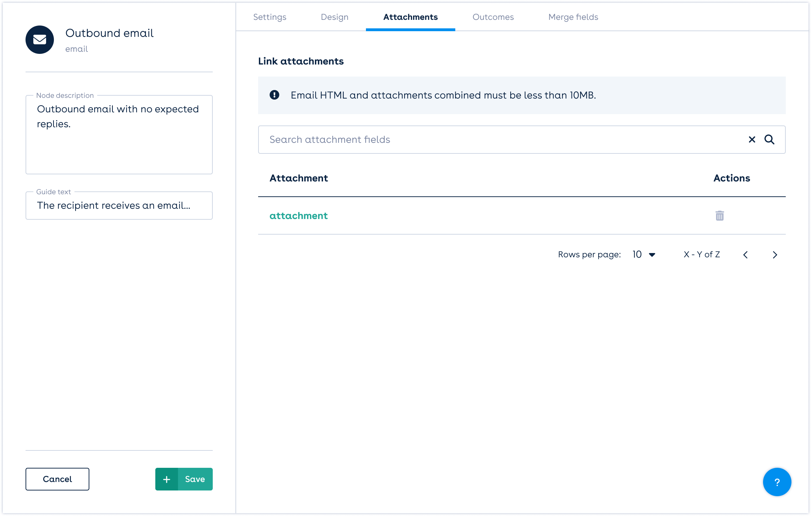This screenshot has height=516, width=812.
Task: Go to previous page of attachments
Action: [x=745, y=255]
